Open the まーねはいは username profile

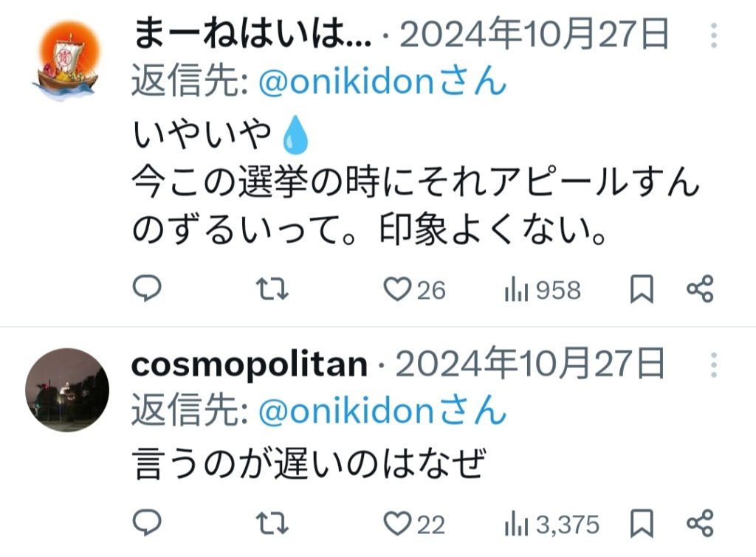pos(252,35)
